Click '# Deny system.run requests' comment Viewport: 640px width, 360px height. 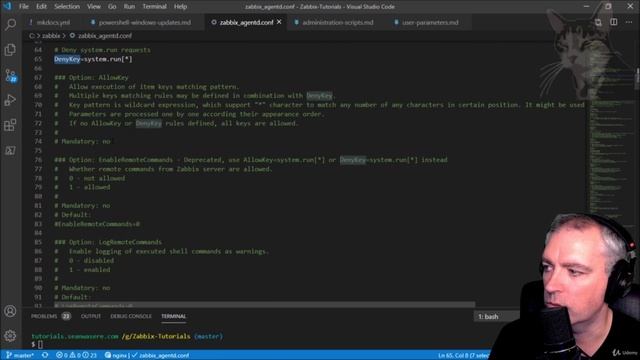point(102,50)
